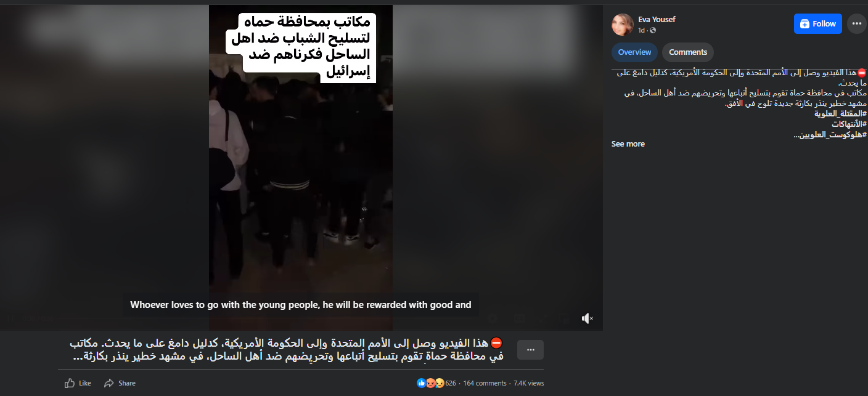
Task: Unmute the video with the speaker icon
Action: [587, 318]
